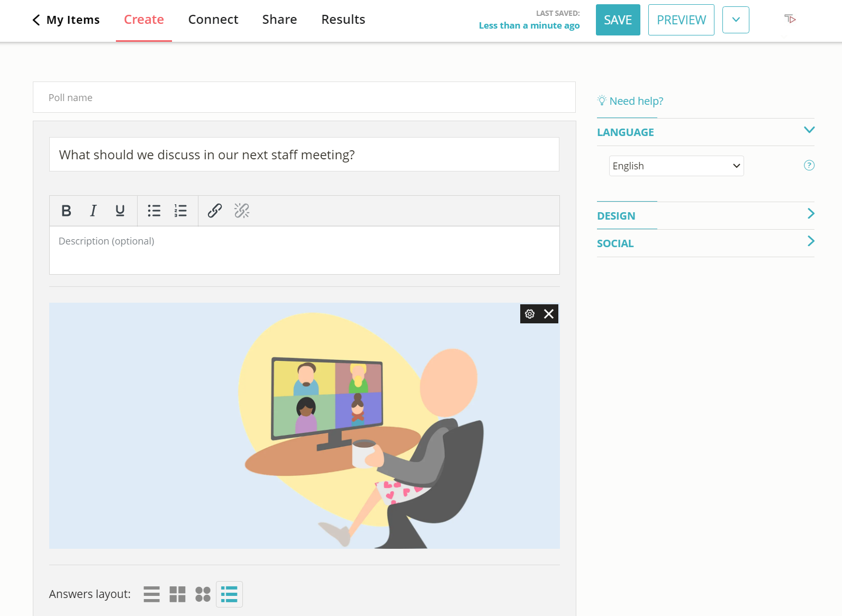Insert a numbered list
The width and height of the screenshot is (842, 616).
[x=180, y=211]
